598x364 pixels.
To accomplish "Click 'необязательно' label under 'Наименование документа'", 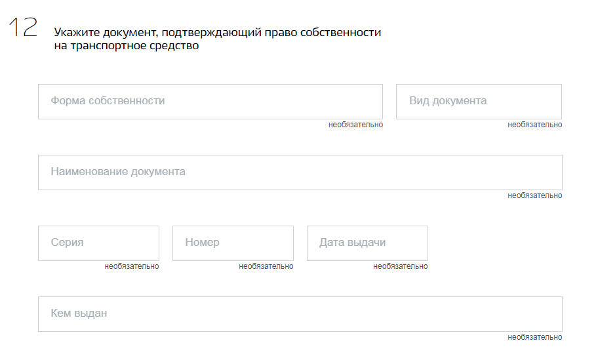I will 534,195.
